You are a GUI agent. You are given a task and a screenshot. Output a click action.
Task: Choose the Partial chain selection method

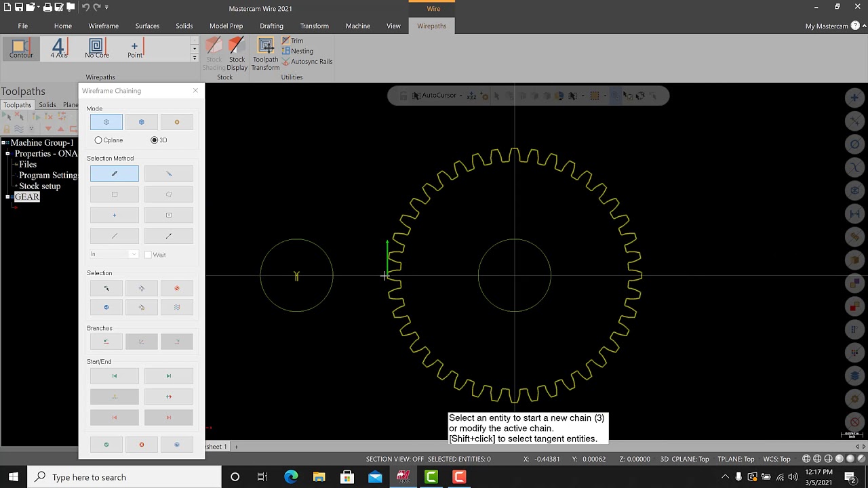[169, 174]
